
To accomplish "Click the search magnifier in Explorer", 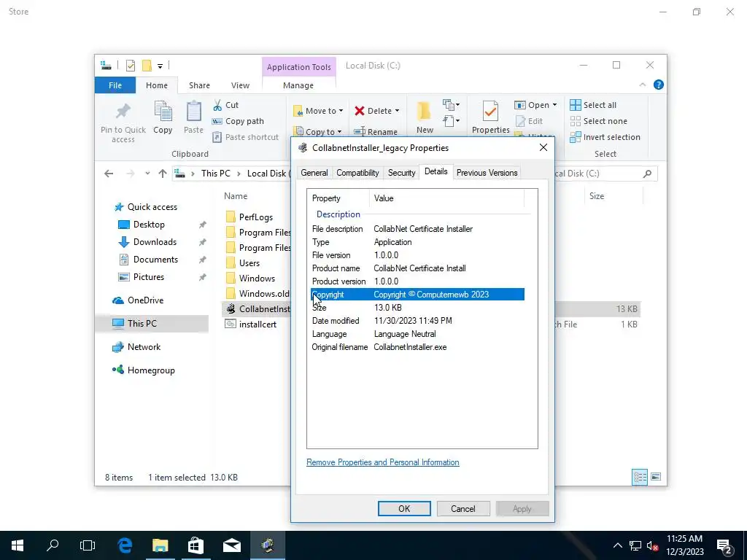I will coord(647,174).
